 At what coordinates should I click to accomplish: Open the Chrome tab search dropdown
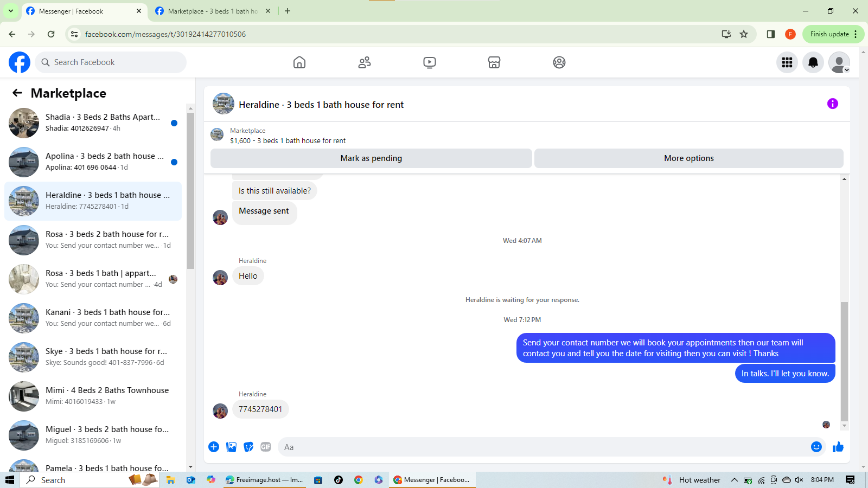coord(11,11)
